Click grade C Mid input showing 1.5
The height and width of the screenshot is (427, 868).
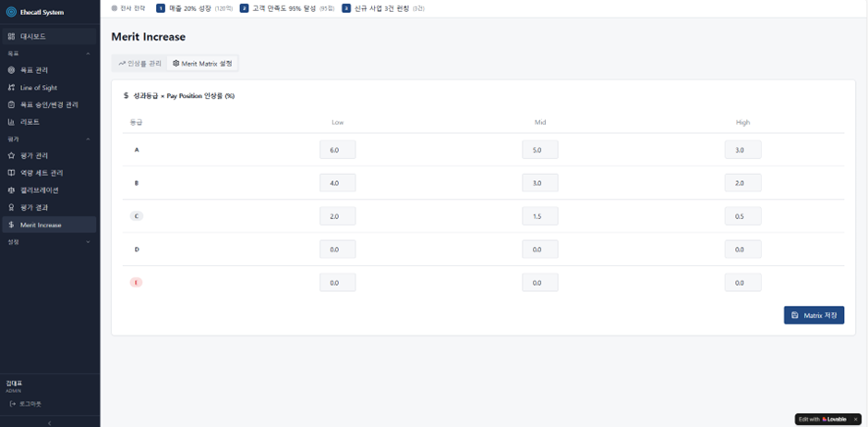click(540, 216)
